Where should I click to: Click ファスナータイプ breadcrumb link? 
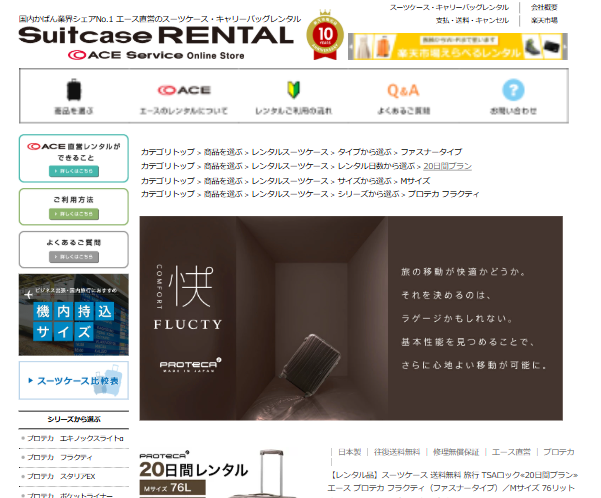431,152
